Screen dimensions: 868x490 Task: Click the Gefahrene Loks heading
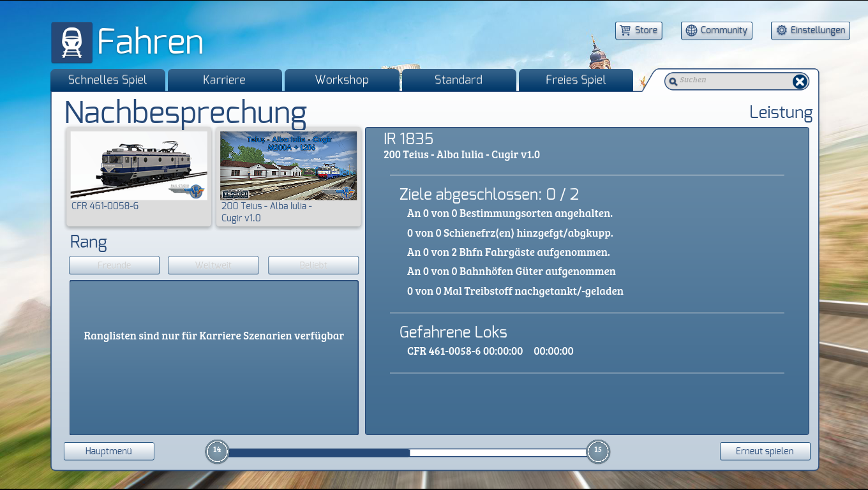point(453,332)
